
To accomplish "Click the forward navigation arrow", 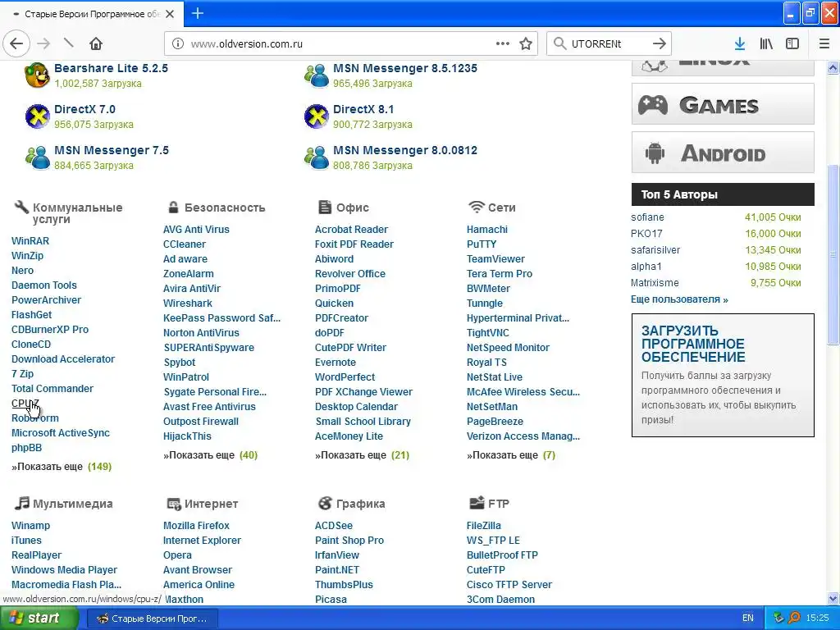I will 44,43.
